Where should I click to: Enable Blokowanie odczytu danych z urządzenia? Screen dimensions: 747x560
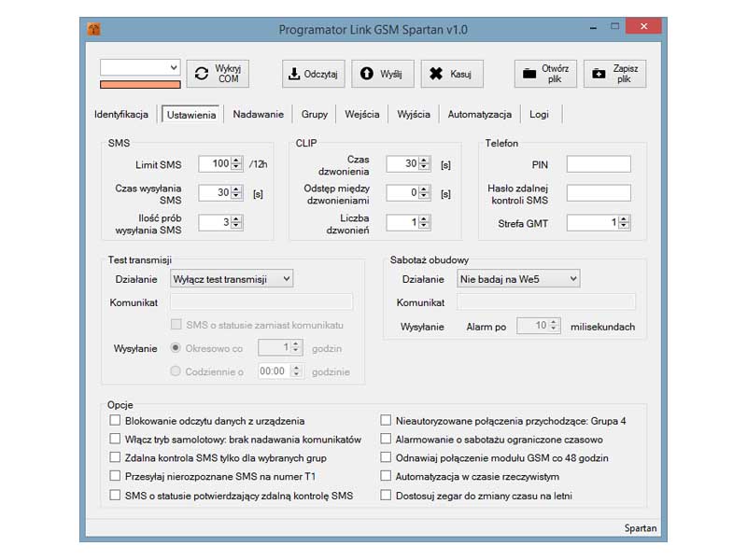pyautogui.click(x=115, y=421)
